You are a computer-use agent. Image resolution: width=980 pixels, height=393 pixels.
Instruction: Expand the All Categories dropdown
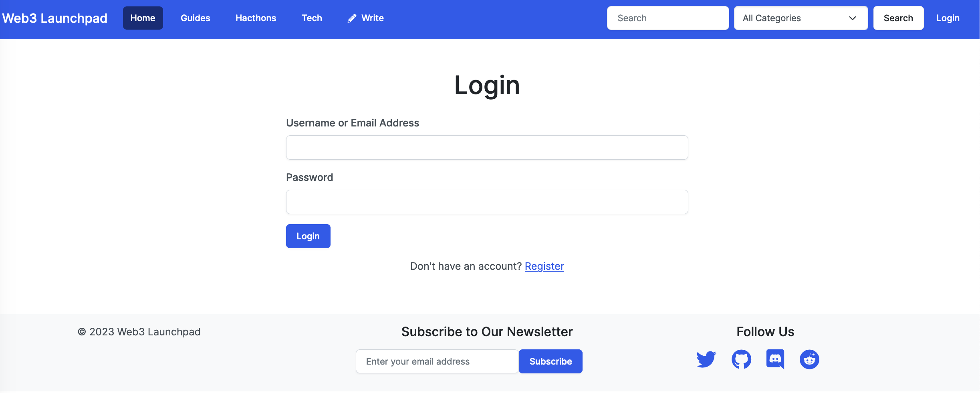click(801, 18)
